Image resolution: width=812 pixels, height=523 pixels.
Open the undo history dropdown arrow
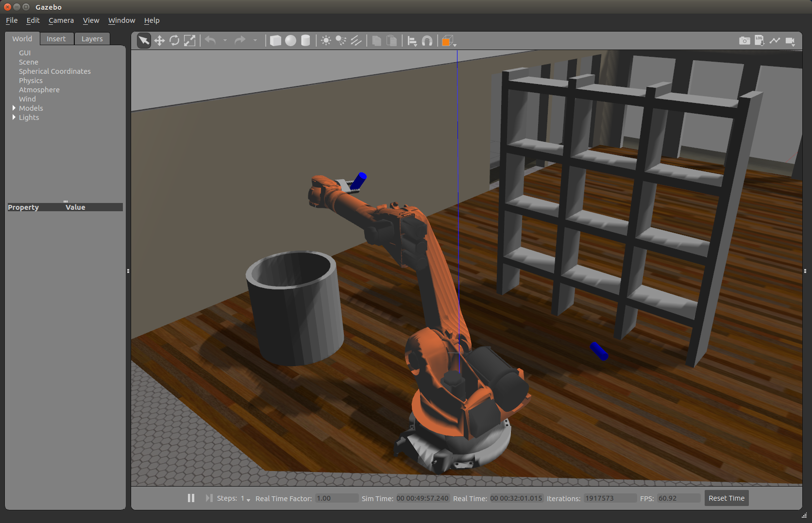click(x=225, y=40)
